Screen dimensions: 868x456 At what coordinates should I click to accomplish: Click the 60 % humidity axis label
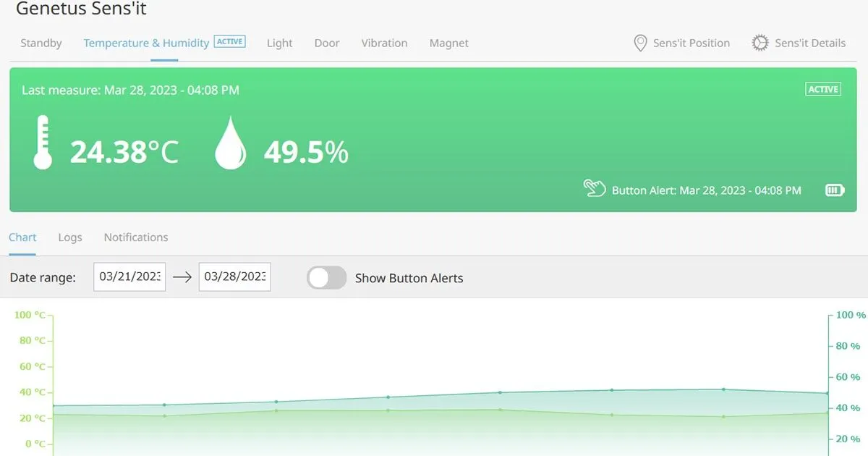[x=848, y=377]
